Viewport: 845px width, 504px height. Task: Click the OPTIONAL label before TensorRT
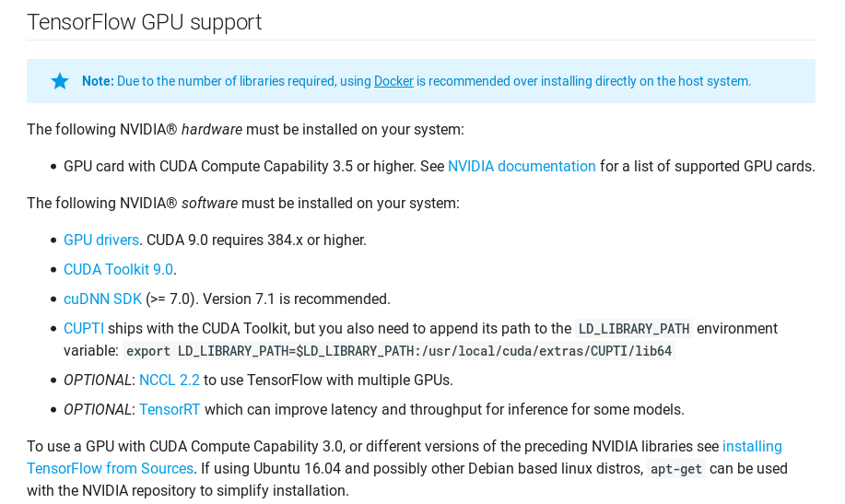click(x=97, y=410)
